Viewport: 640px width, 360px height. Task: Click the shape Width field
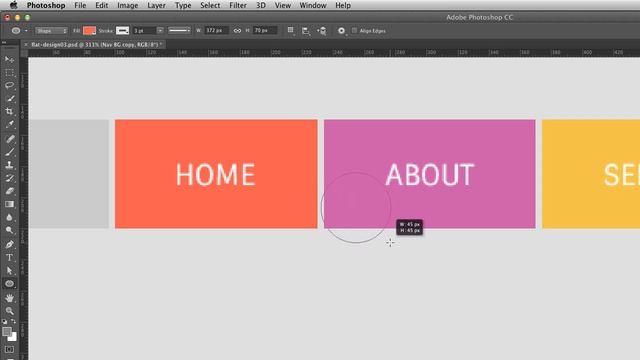[216, 31]
